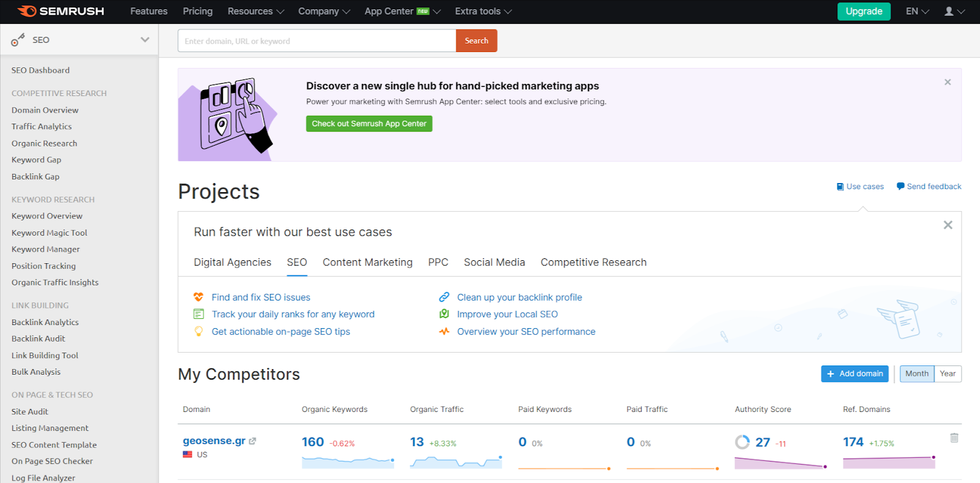Open Keyword Magic Tool in sidebar
This screenshot has width=980, height=483.
pyautogui.click(x=49, y=233)
